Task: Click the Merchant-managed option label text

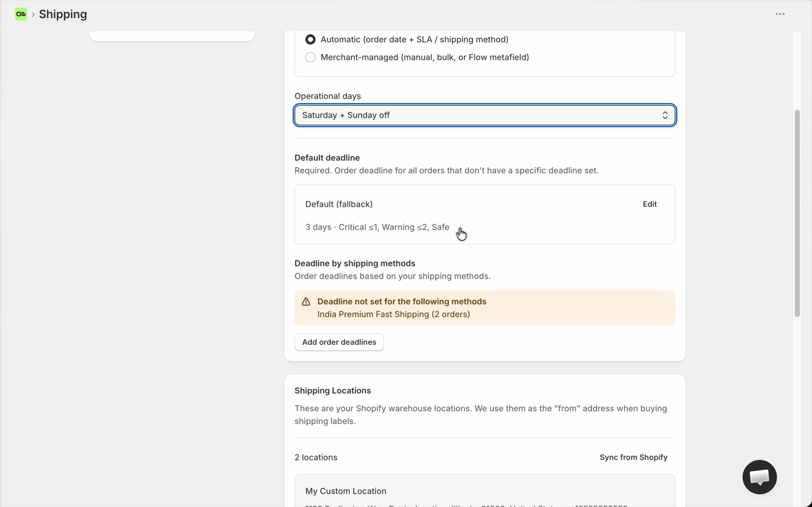Action: pos(425,57)
